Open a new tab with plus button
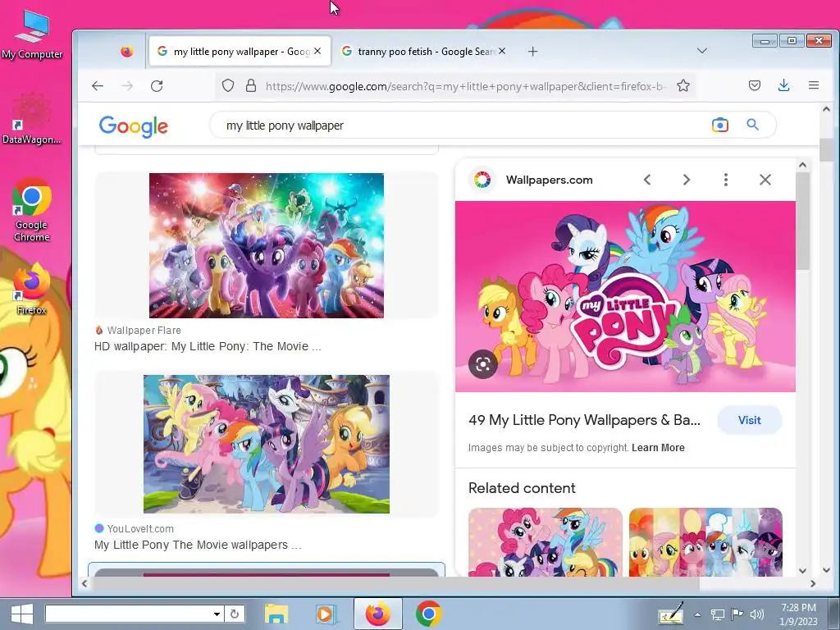The image size is (840, 630). point(532,52)
